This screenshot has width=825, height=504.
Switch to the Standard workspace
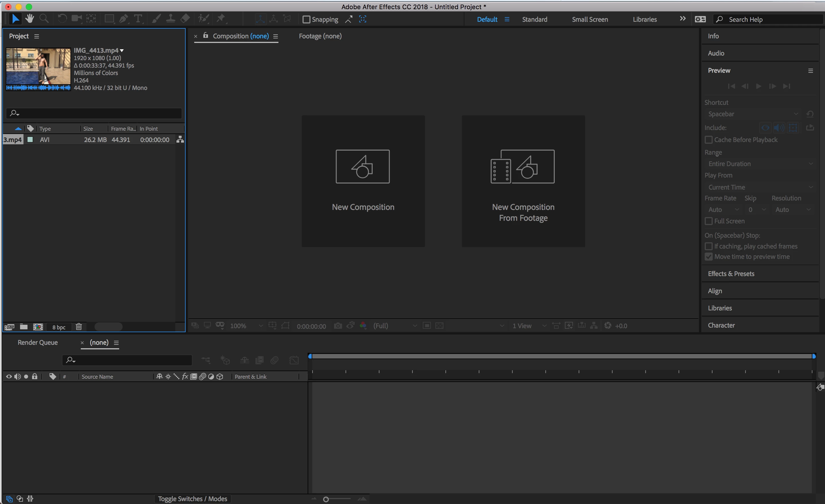pos(534,19)
